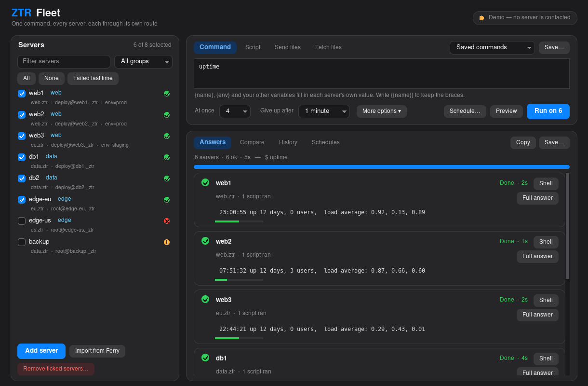Open the Give up after dropdown
The image size is (588, 386).
tap(324, 111)
